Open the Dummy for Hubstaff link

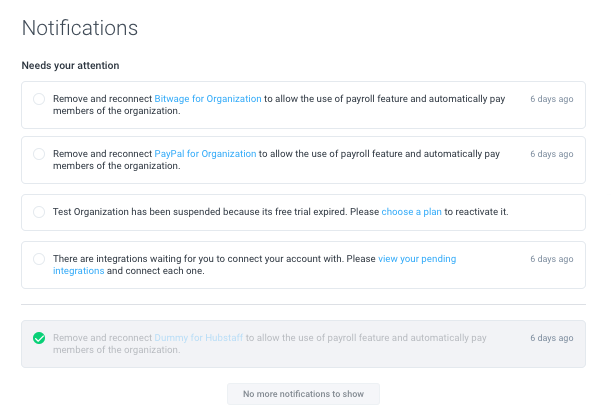click(199, 338)
